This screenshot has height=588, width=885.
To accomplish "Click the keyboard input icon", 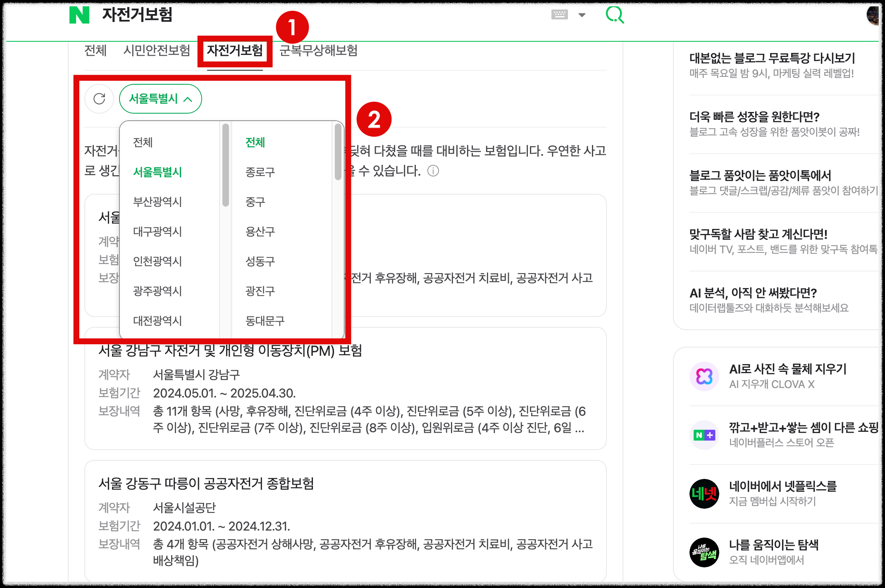I will point(559,14).
